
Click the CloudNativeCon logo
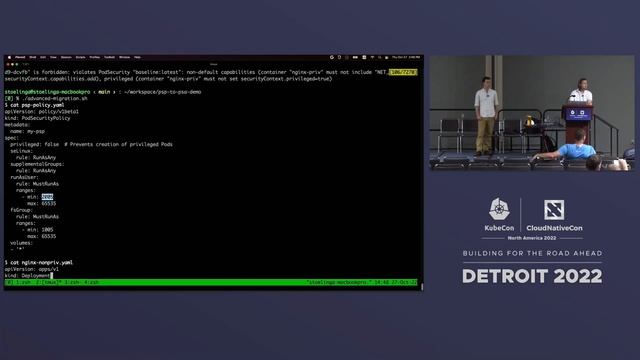tap(554, 216)
